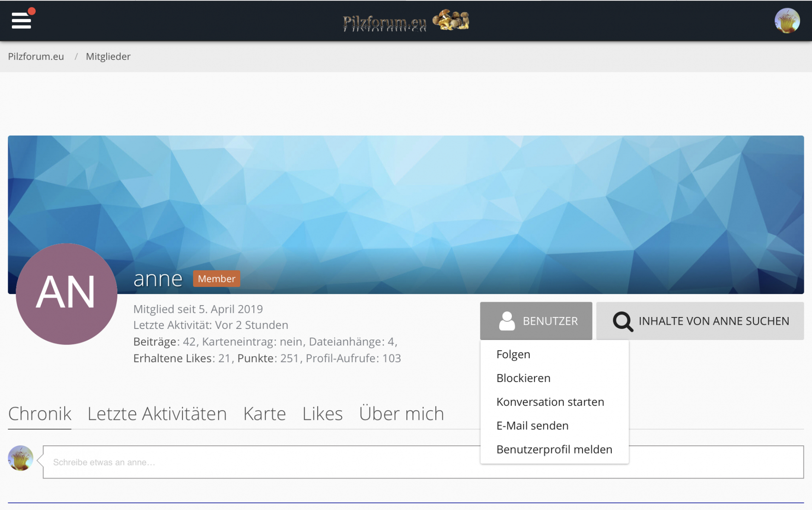Select Folgen from the dropdown
The width and height of the screenshot is (812, 510).
coord(513,354)
